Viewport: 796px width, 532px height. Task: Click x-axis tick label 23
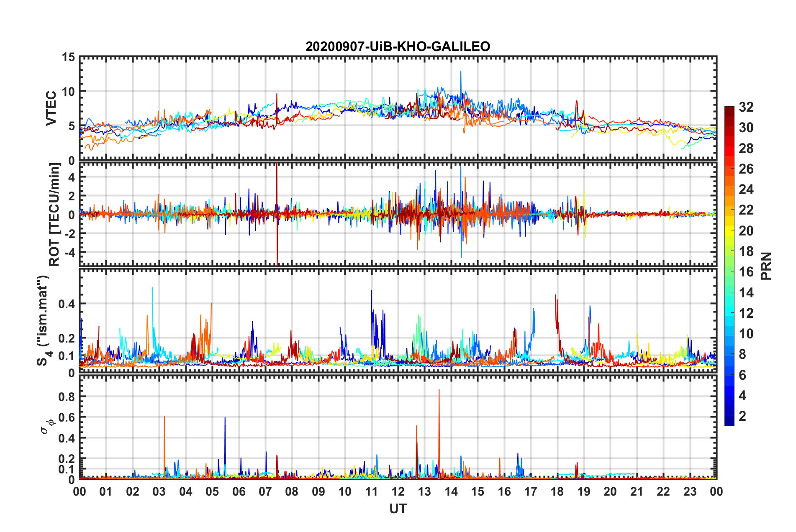click(x=690, y=491)
